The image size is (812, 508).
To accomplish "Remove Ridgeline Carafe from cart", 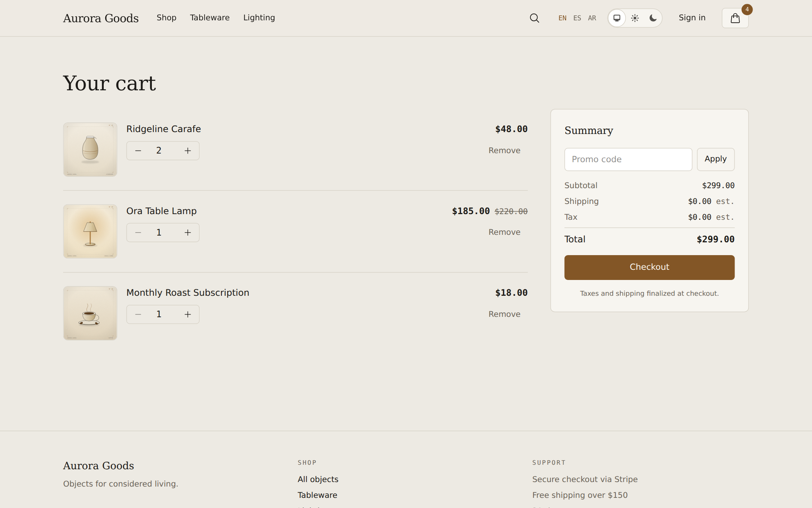I will point(504,151).
